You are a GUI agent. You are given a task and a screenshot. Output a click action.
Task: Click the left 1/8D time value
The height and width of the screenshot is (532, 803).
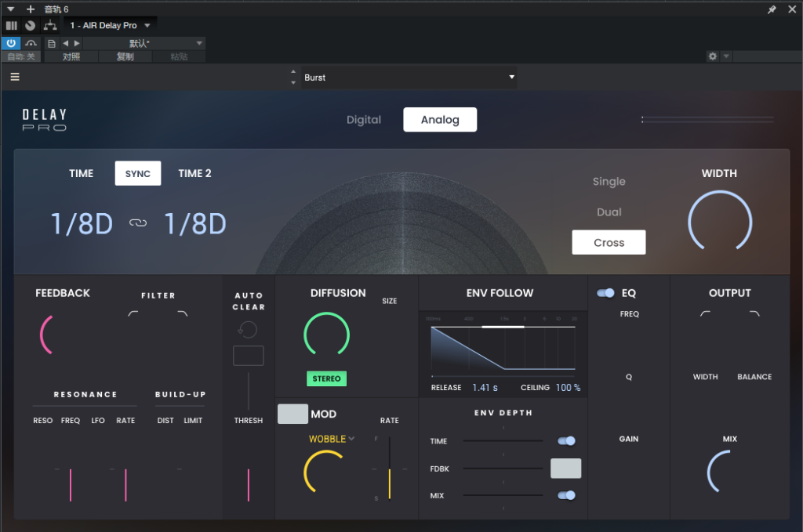[82, 224]
